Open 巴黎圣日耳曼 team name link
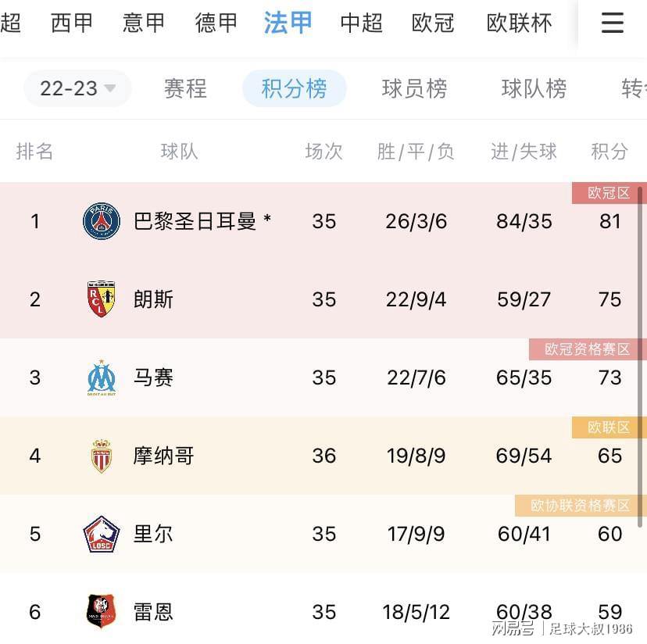Screen dimensions: 647x644 click(x=195, y=221)
